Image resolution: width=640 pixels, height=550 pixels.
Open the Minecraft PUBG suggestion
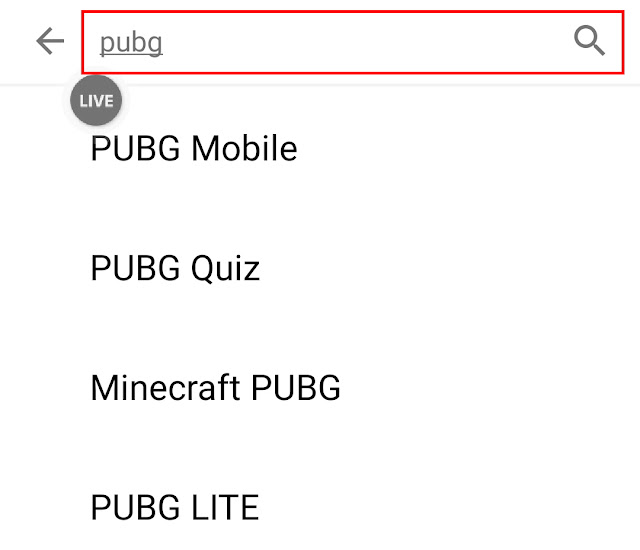click(x=216, y=388)
